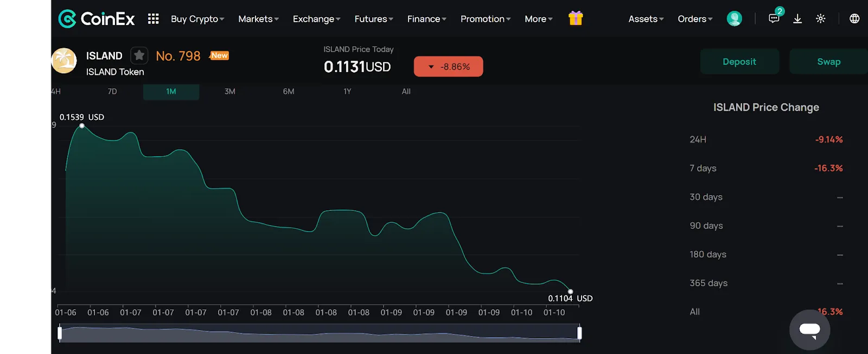Select the All chart range tab
The height and width of the screenshot is (354, 868).
pos(406,92)
